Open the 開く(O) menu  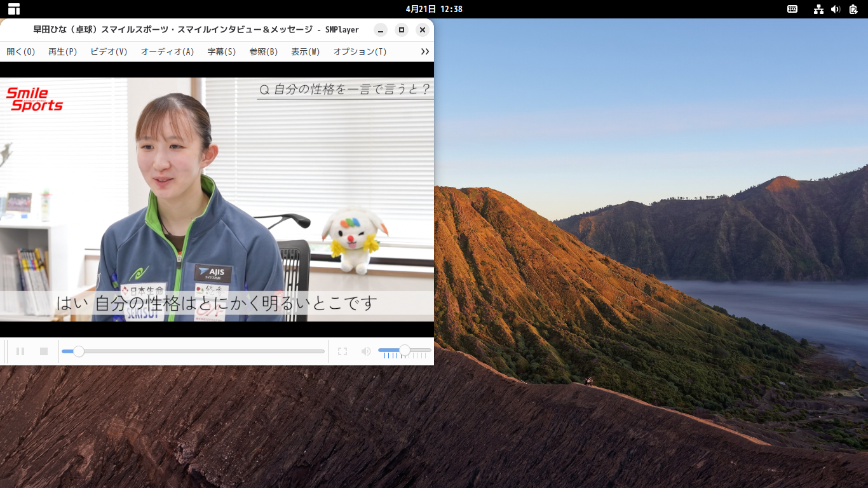20,52
